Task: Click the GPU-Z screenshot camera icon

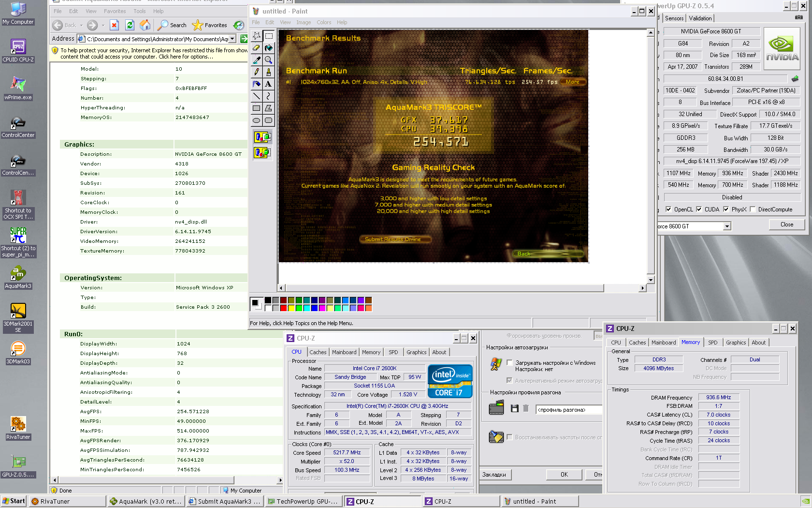Action: point(798,17)
